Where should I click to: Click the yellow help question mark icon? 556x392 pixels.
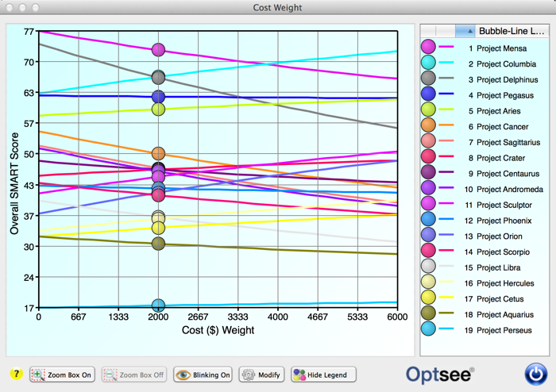point(15,375)
